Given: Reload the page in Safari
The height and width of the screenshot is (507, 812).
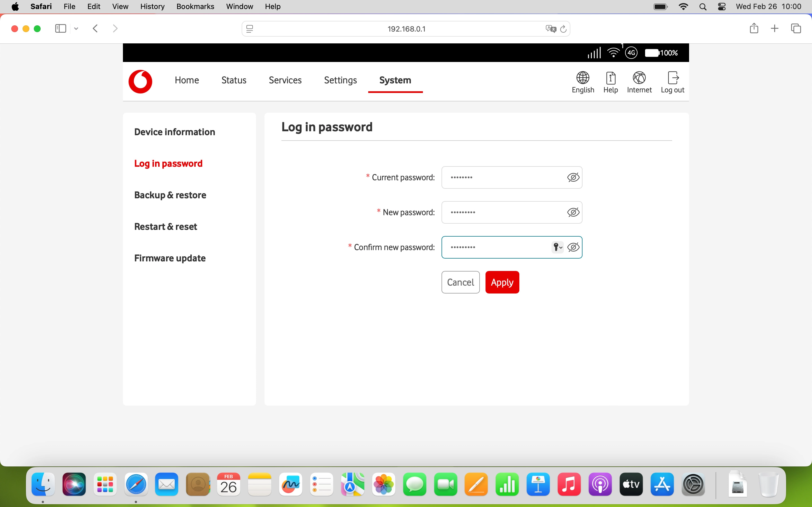Looking at the screenshot, I should [x=563, y=28].
